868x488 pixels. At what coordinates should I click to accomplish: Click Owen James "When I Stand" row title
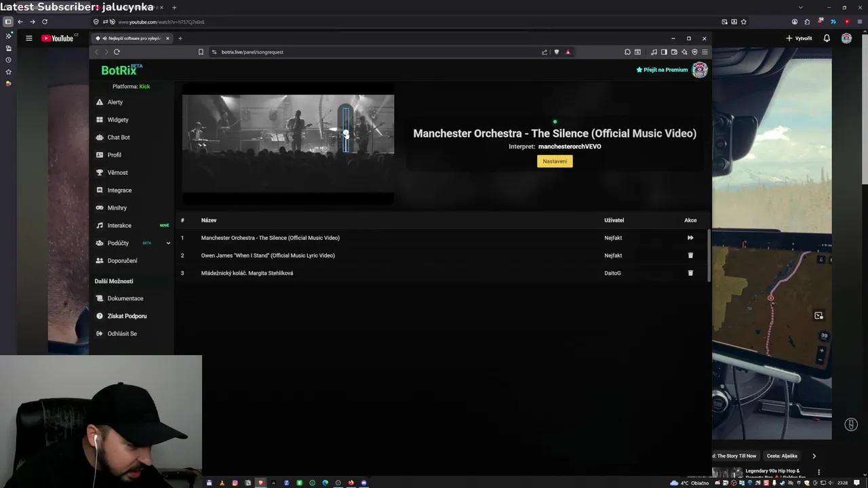(x=268, y=256)
